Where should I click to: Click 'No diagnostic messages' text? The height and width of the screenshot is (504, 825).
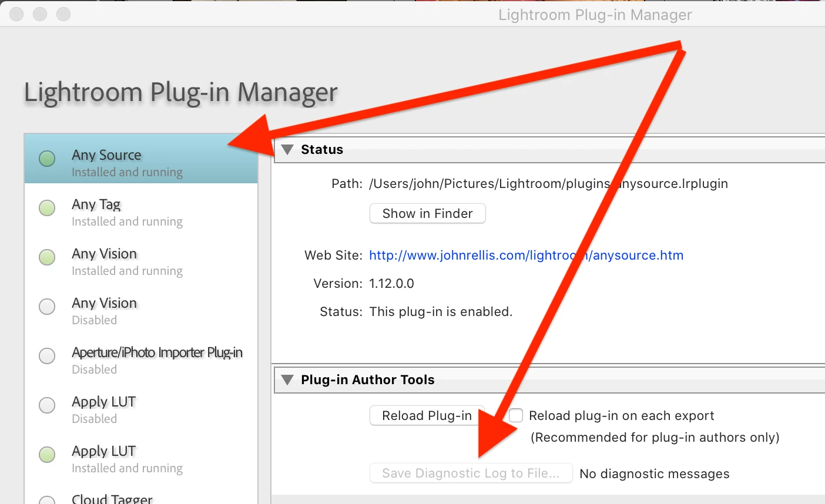point(655,474)
